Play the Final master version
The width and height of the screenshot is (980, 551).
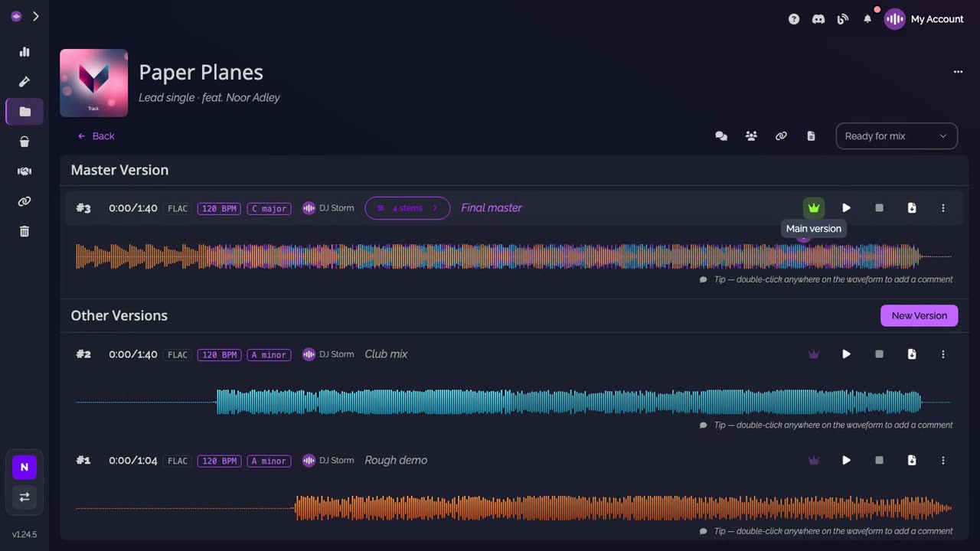pos(846,208)
